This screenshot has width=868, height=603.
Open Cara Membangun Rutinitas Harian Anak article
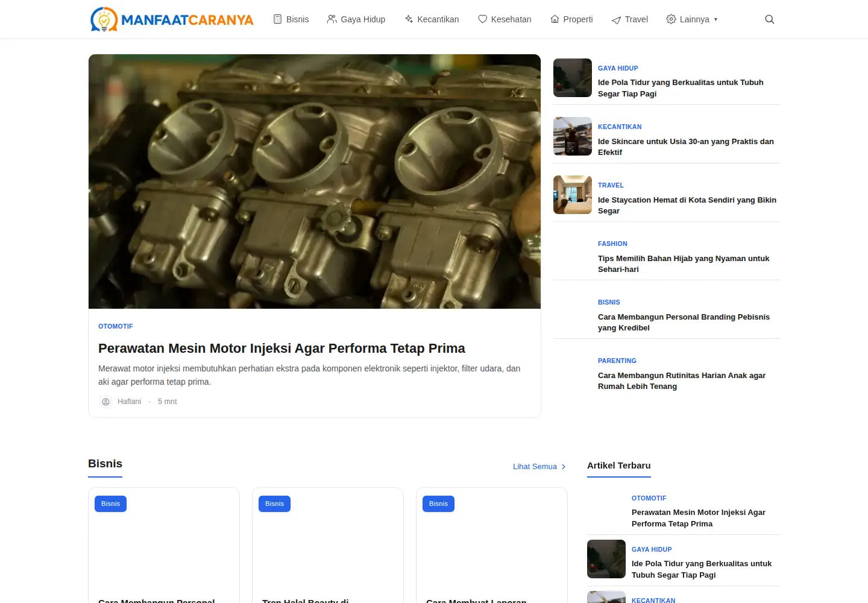pyautogui.click(x=682, y=380)
